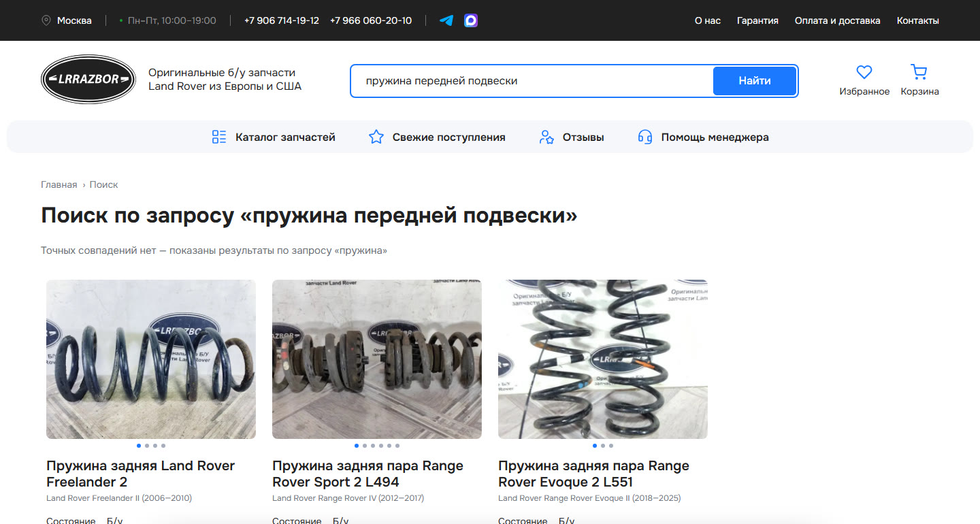Viewport: 980px width, 524px height.
Task: Open the Evoque 2 L551 spring photo
Action: click(x=603, y=359)
